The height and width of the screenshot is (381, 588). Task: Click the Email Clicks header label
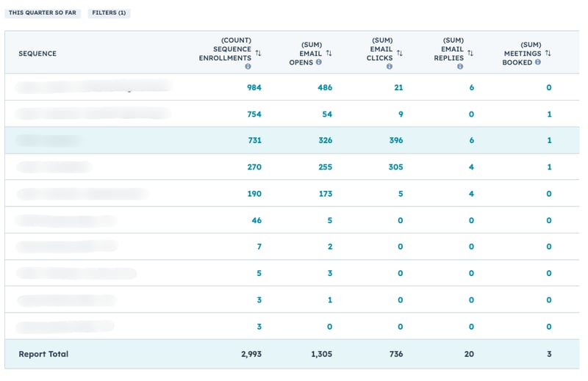click(380, 49)
